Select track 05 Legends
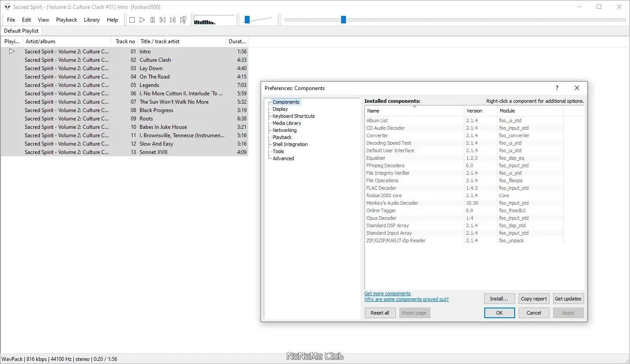The image size is (630, 364). pos(124,85)
